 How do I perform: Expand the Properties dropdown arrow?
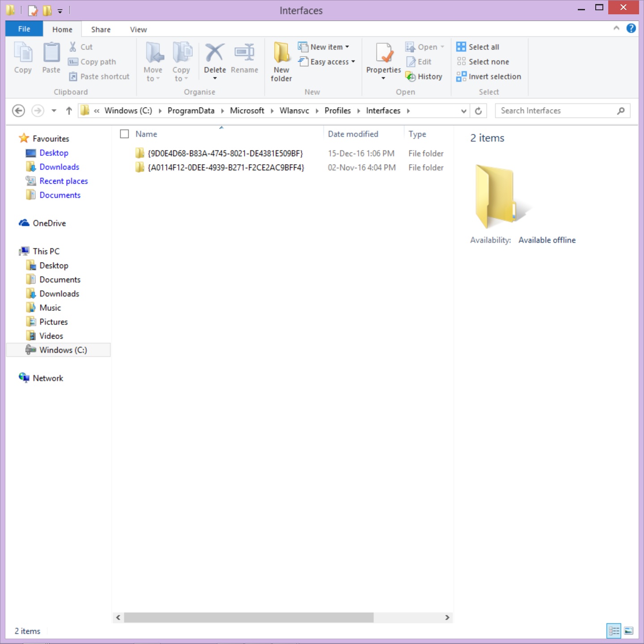(383, 79)
